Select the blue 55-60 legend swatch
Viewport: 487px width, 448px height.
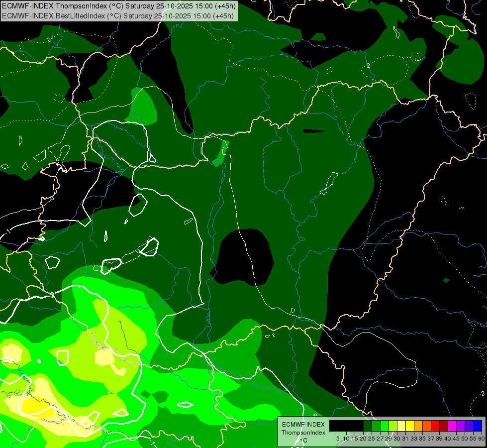477,426
